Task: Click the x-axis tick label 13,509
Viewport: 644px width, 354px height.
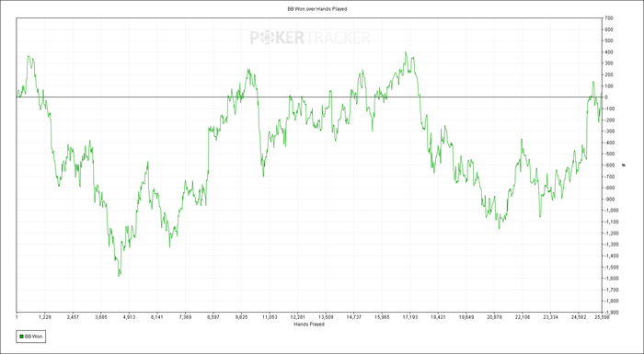Action: click(326, 317)
